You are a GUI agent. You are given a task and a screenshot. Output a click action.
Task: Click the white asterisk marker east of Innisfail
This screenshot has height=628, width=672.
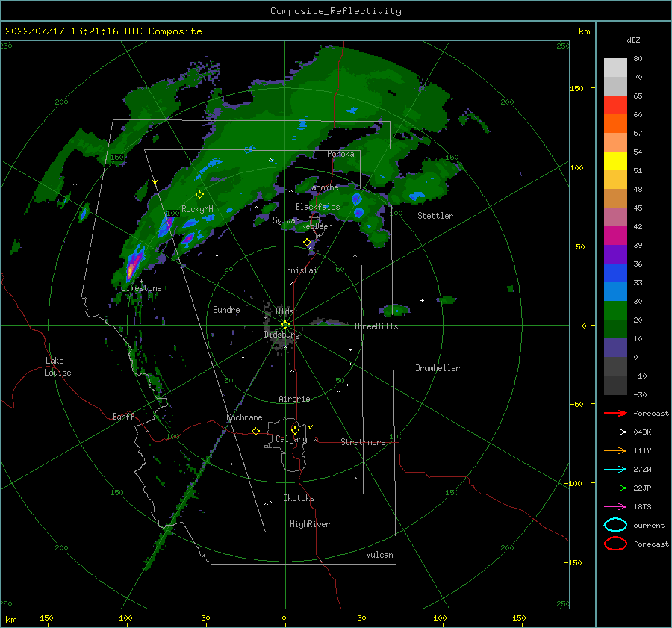click(x=355, y=256)
